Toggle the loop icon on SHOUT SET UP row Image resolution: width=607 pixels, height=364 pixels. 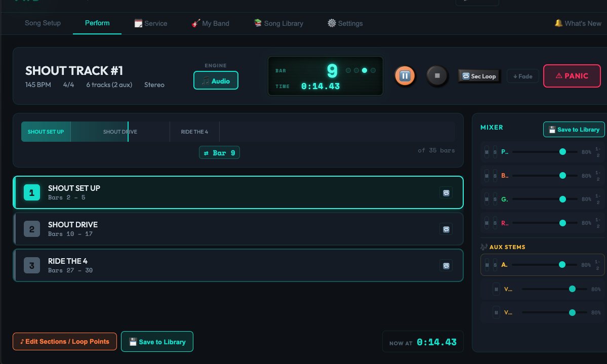click(x=446, y=193)
